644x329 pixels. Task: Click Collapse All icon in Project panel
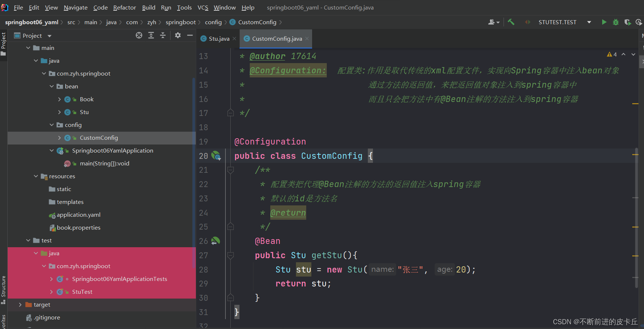pyautogui.click(x=163, y=35)
